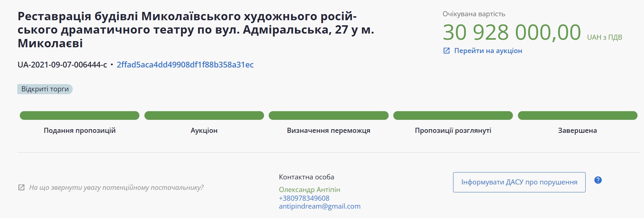Click email antipindream@gmail.com
Image resolution: width=644 pixels, height=218 pixels.
pos(319,206)
